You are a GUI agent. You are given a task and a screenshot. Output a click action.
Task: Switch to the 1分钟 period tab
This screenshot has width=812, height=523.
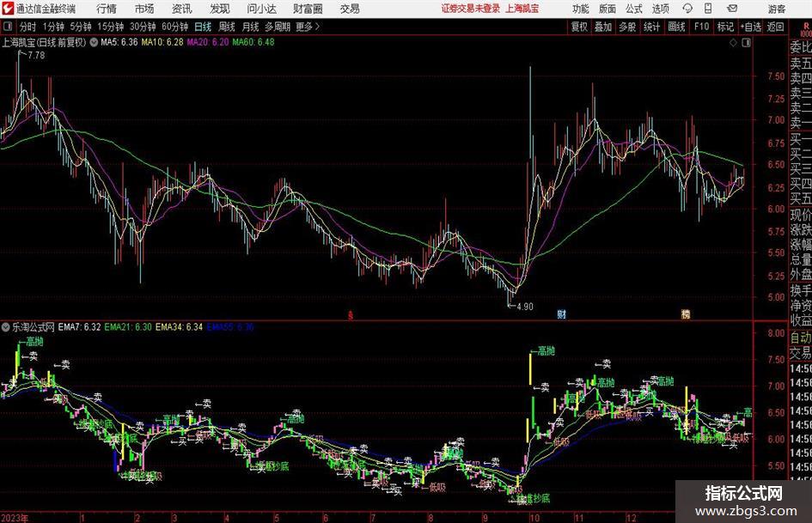(53, 27)
